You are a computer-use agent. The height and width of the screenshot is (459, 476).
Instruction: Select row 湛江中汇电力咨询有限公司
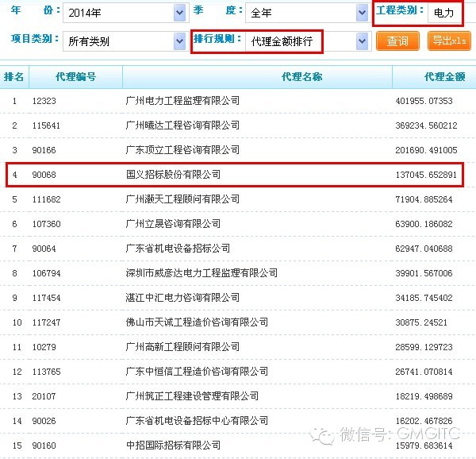(238, 298)
